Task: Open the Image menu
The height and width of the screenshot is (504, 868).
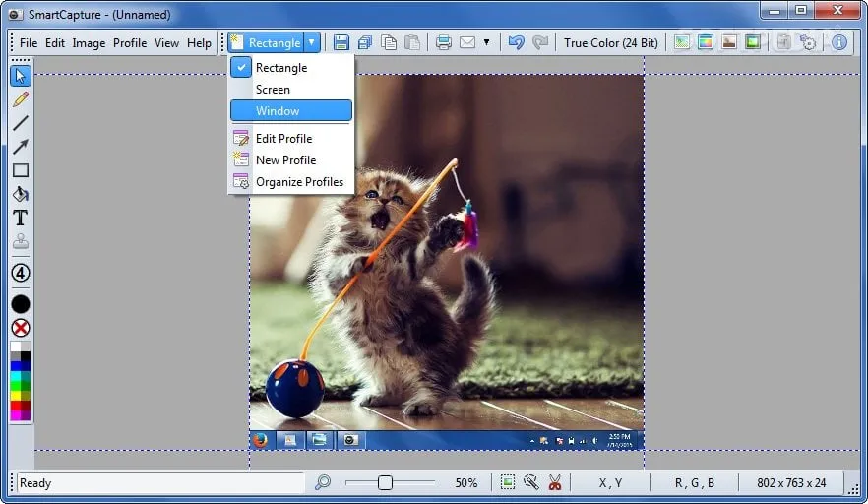Action: coord(89,42)
